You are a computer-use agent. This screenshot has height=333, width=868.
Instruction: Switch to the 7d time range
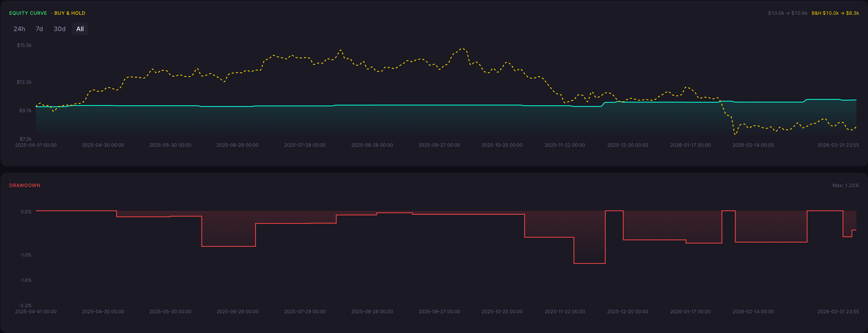pyautogui.click(x=40, y=29)
